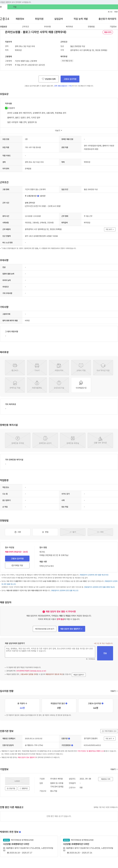Click the 거짓구인광고 신고 button
118x868 pixels.
109,731
